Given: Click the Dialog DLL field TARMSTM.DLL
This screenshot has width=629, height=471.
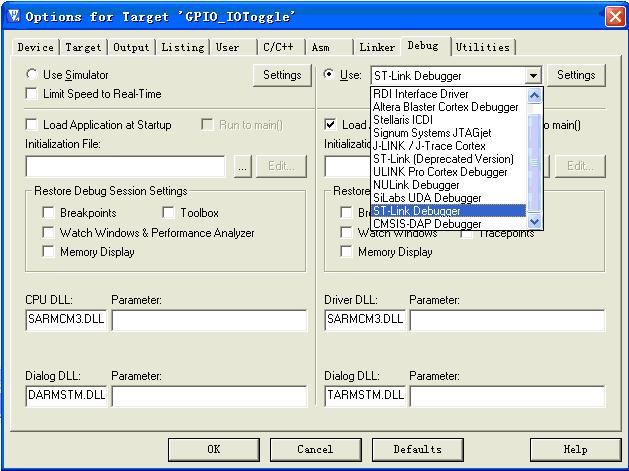Looking at the screenshot, I should (365, 395).
